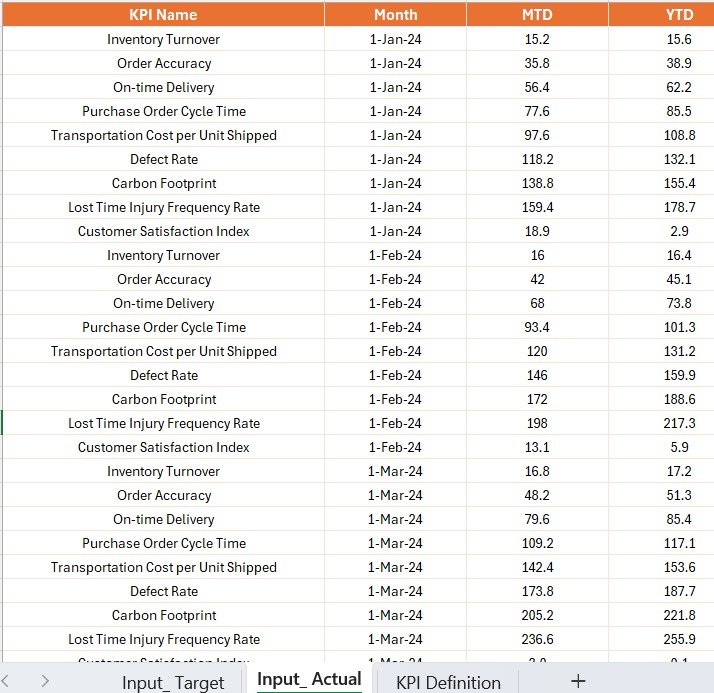Select MTD value 35.8
Screen dimensions: 714x693
(537, 63)
